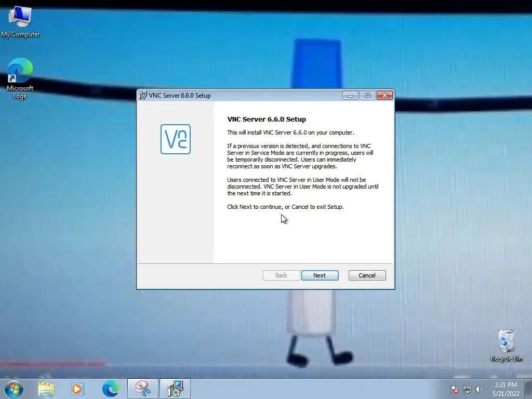Switch to the Snipping Tool in the taskbar
This screenshot has height=399, width=532.
click(x=143, y=389)
